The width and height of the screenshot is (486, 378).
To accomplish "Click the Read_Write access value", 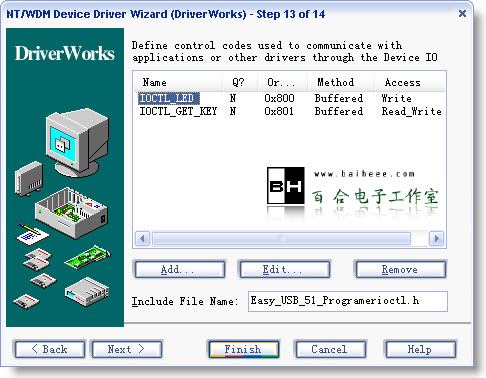I will [x=412, y=111].
